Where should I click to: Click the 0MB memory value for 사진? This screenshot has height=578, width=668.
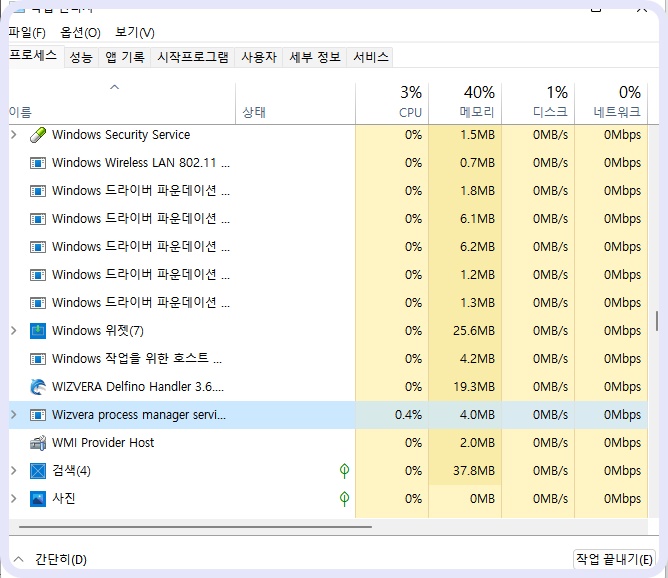pos(482,499)
